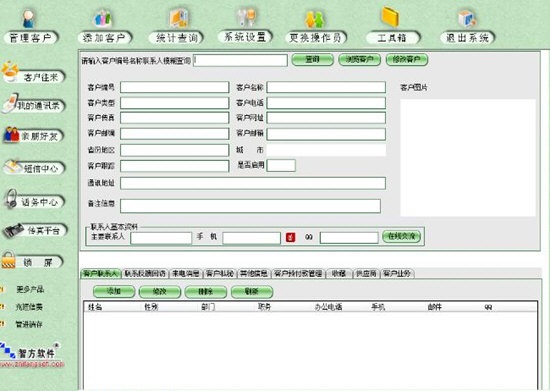The image size is (550, 391).
Task: Switch to the 联系反馈回访 tab
Action: pos(145,274)
